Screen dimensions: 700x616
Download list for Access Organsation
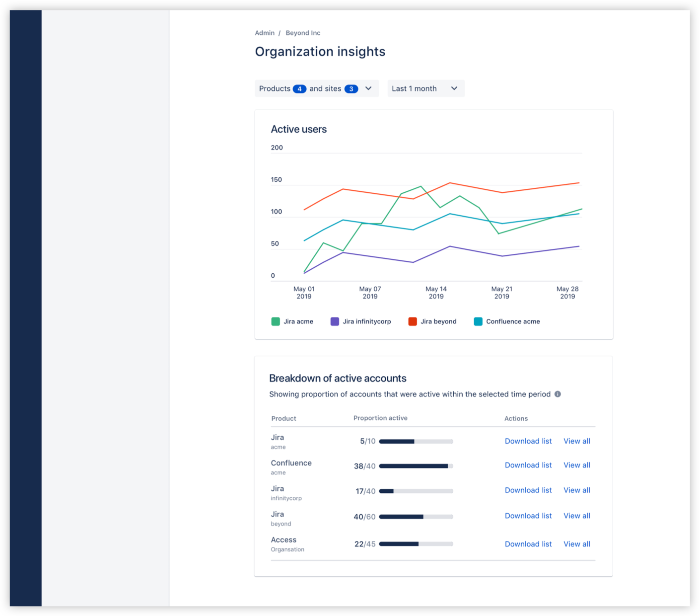tap(528, 544)
